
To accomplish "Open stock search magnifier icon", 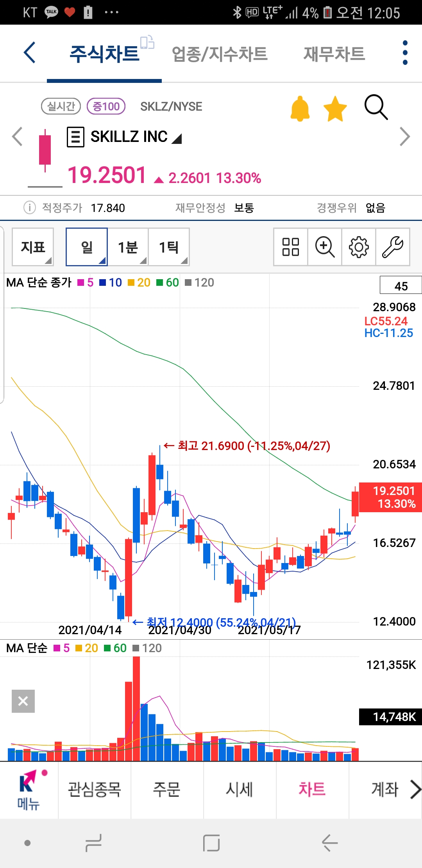I will 376,107.
